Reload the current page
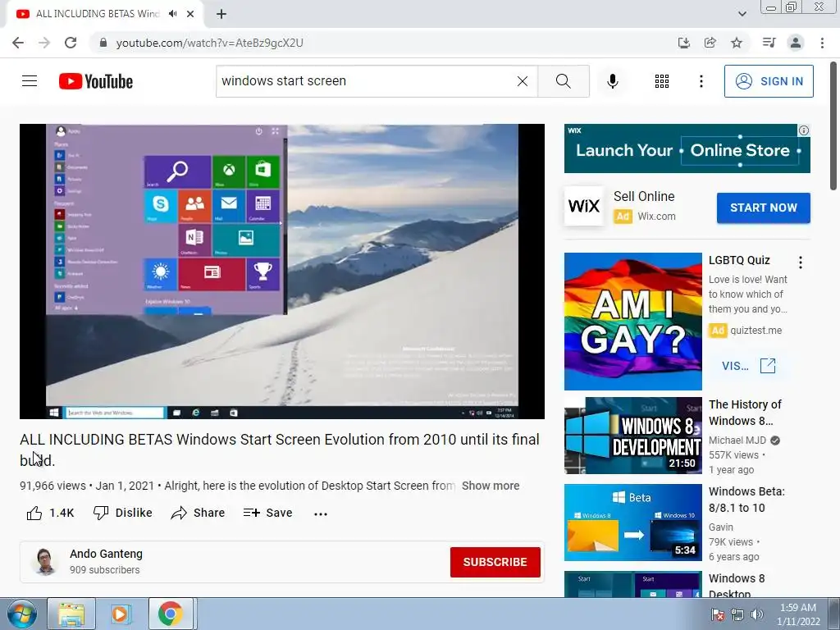Screen dimensions: 840x630 (x=71, y=43)
